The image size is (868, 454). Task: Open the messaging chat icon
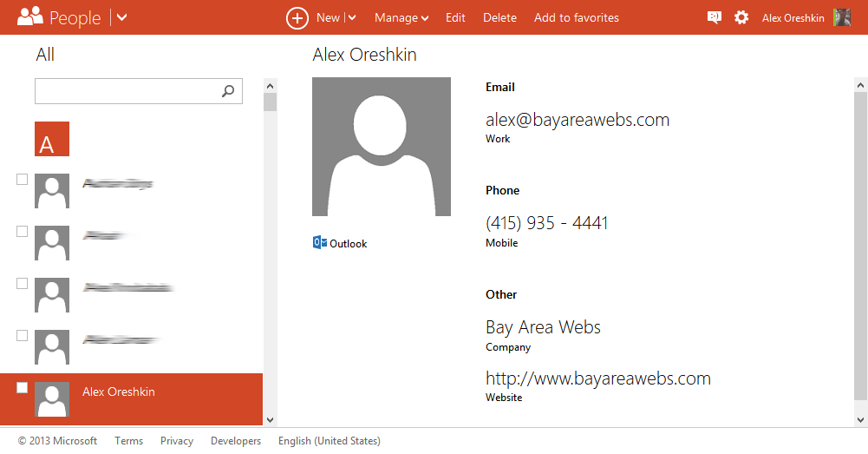coord(715,17)
